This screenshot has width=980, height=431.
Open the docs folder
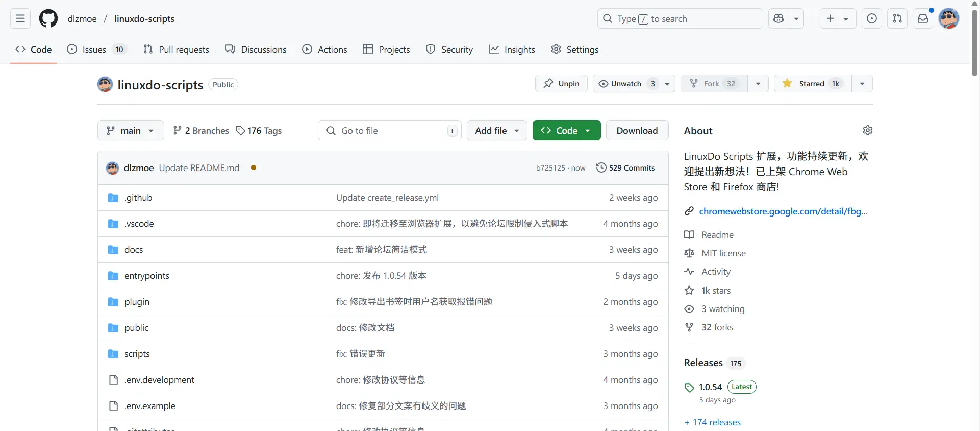coord(134,250)
